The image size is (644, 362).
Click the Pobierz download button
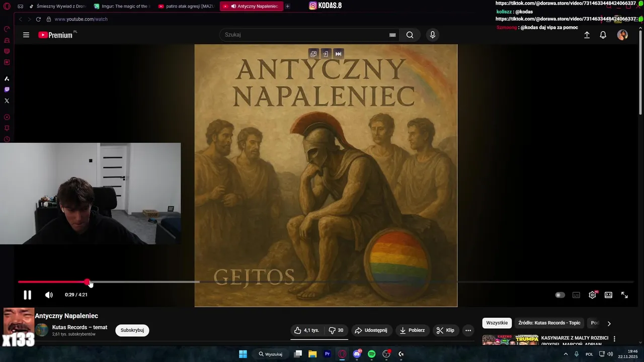coord(412,330)
